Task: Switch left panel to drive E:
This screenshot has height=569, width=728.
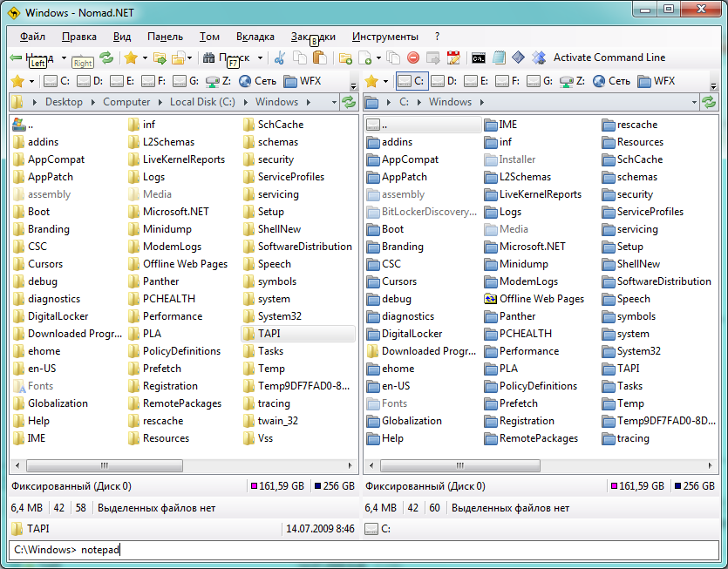Action: tap(123, 81)
